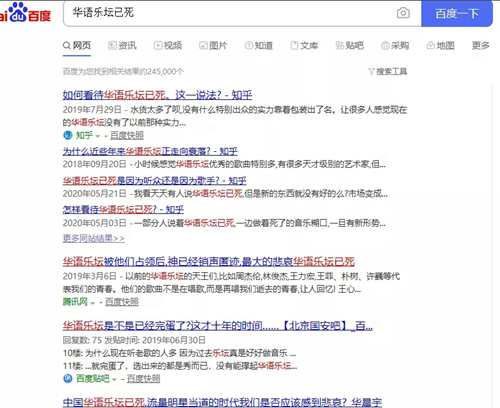Click the 百度一下 search button

pos(457,13)
